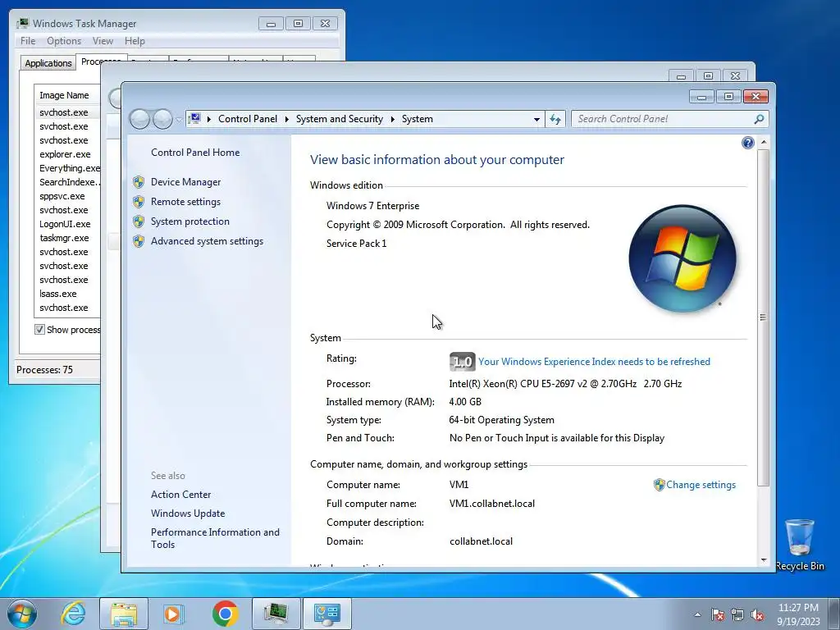Show hidden tray icons arrow
This screenshot has width=840, height=630.
[697, 614]
